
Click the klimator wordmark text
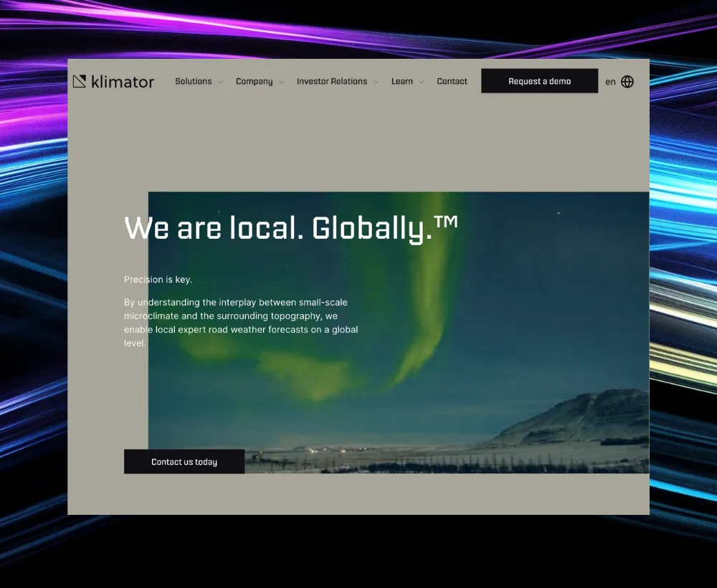123,82
